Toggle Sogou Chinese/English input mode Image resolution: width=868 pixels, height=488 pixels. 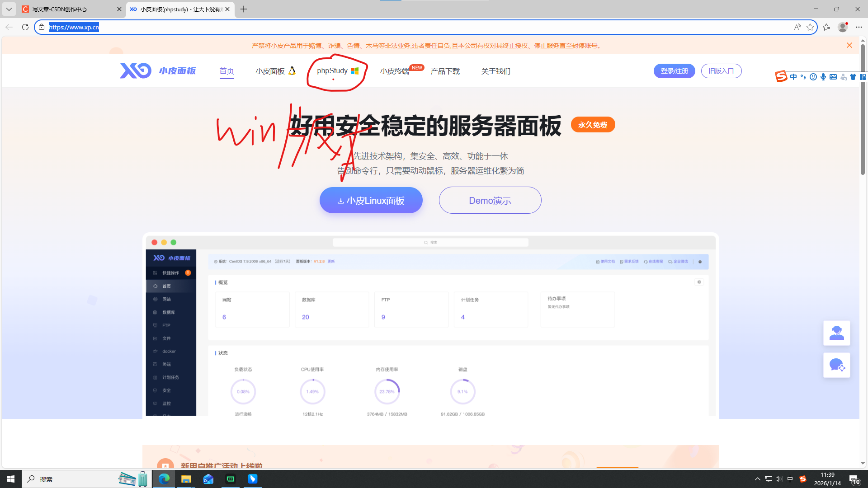point(793,77)
